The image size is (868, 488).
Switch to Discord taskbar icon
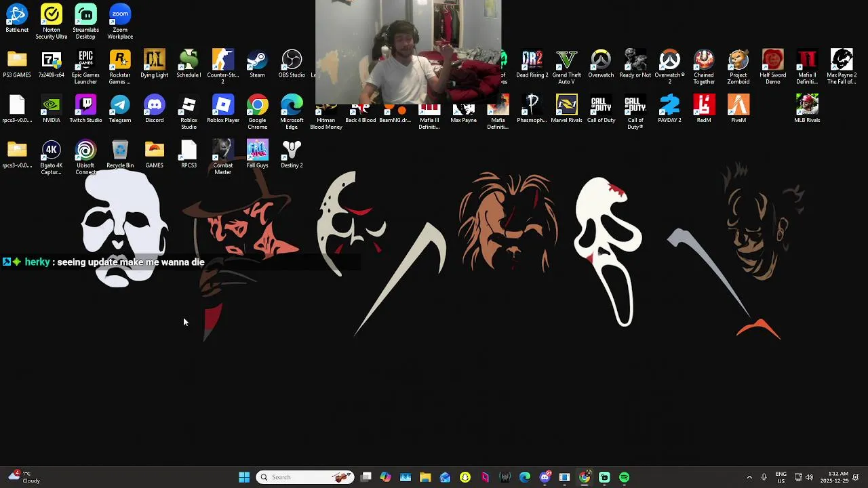[x=545, y=477]
